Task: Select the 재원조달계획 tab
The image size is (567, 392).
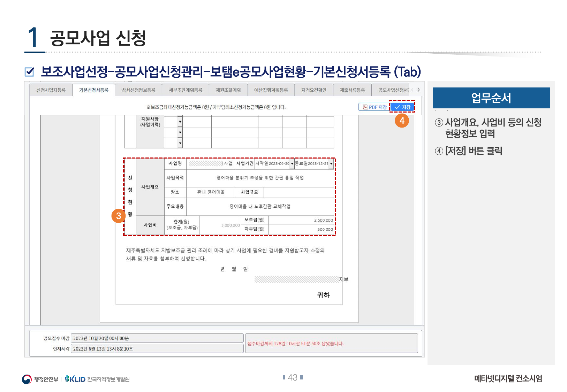Action: [x=228, y=90]
